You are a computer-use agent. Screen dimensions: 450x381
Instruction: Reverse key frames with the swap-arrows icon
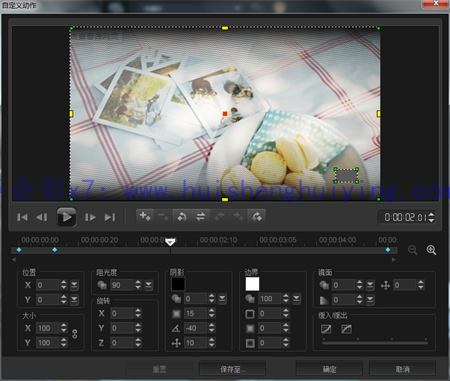pos(200,216)
